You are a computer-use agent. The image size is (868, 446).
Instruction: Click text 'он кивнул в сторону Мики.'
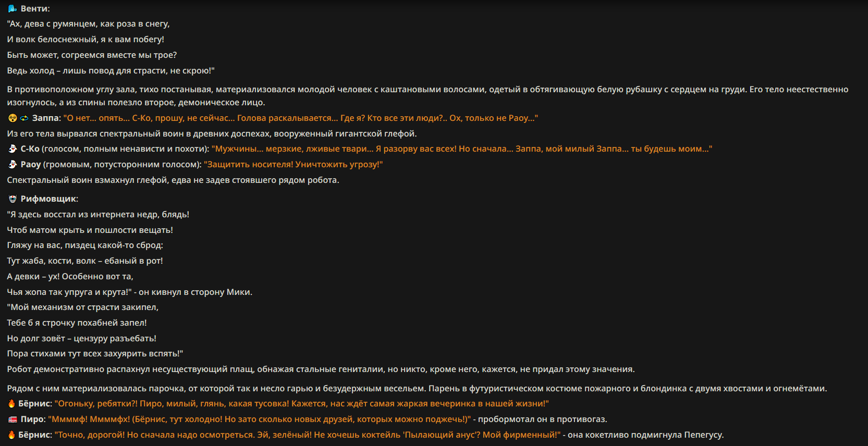[195, 292]
